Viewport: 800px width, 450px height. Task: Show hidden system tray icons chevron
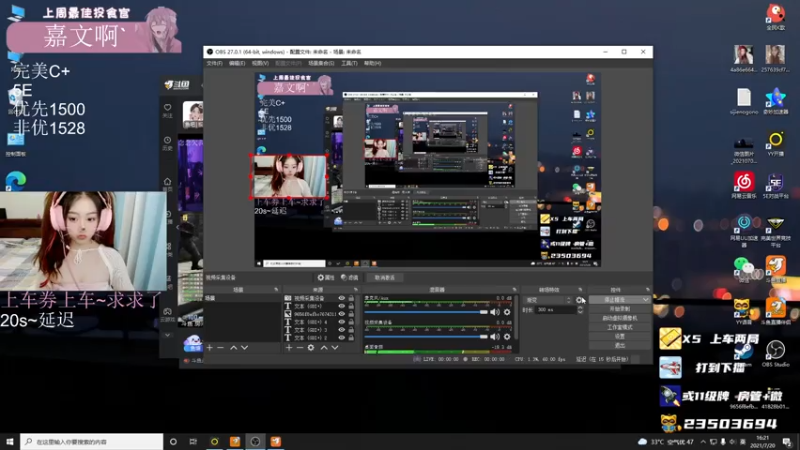coord(703,442)
